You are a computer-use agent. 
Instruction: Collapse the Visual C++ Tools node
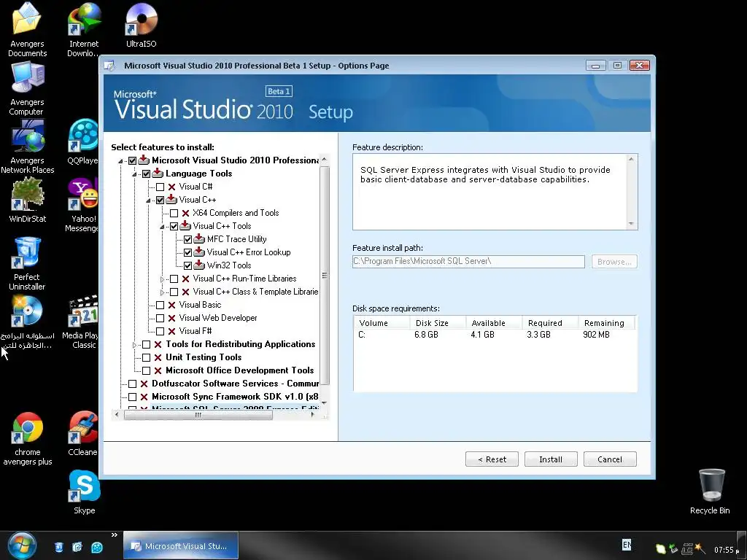pos(162,227)
